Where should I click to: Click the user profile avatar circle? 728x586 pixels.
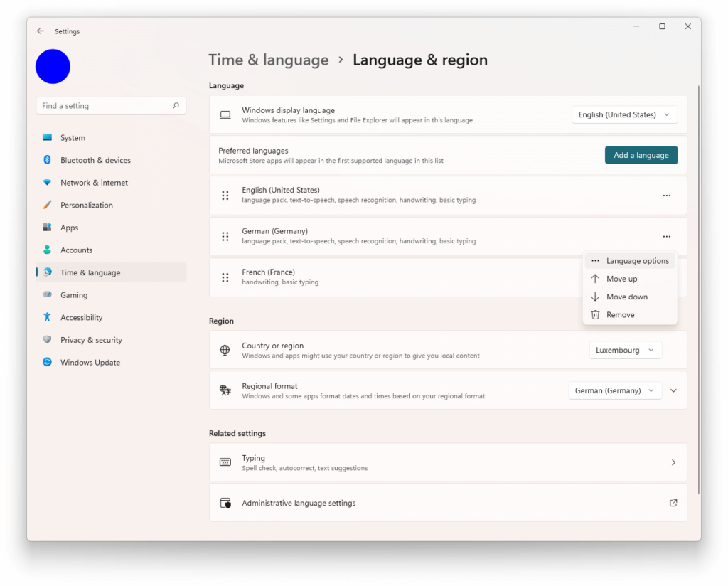click(x=53, y=66)
